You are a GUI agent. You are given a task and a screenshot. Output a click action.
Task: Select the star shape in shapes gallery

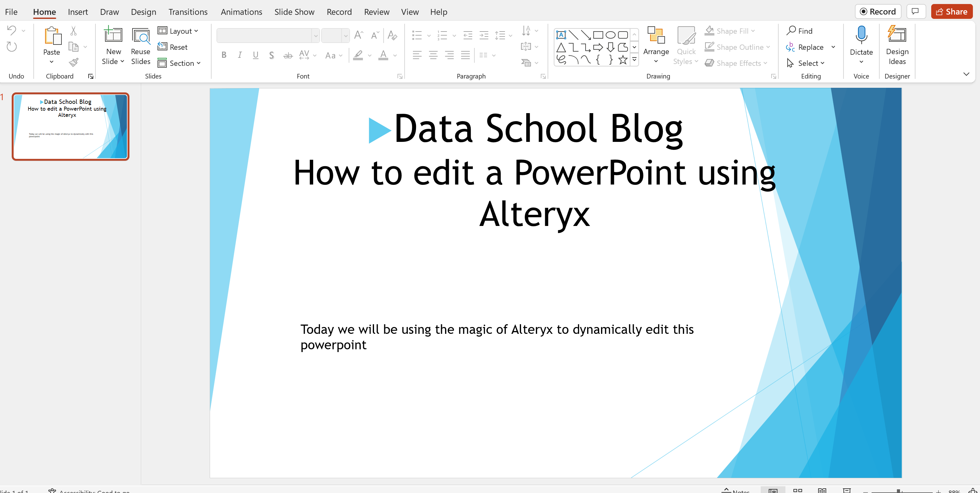click(622, 60)
